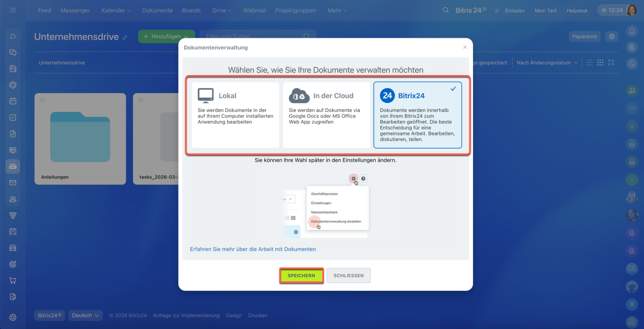The width and height of the screenshot is (644, 329).
Task: Open the bookmark icon in right sidebar
Action: [x=632, y=304]
